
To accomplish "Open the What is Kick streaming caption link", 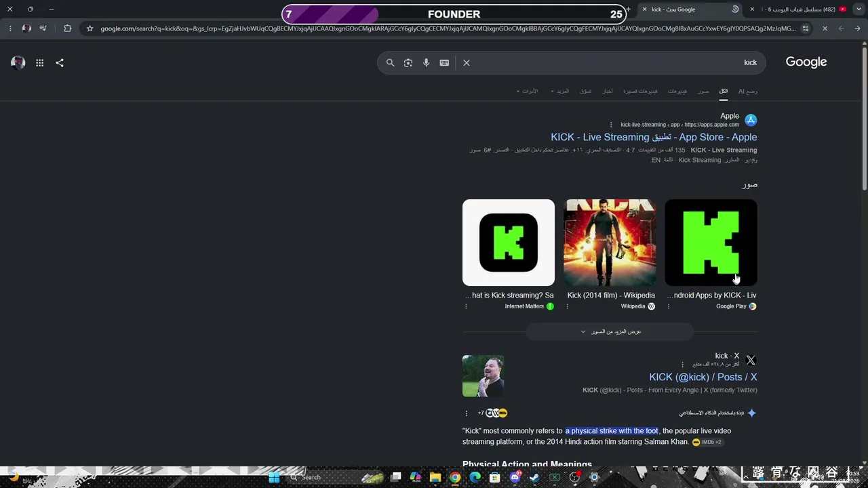I will point(509,296).
